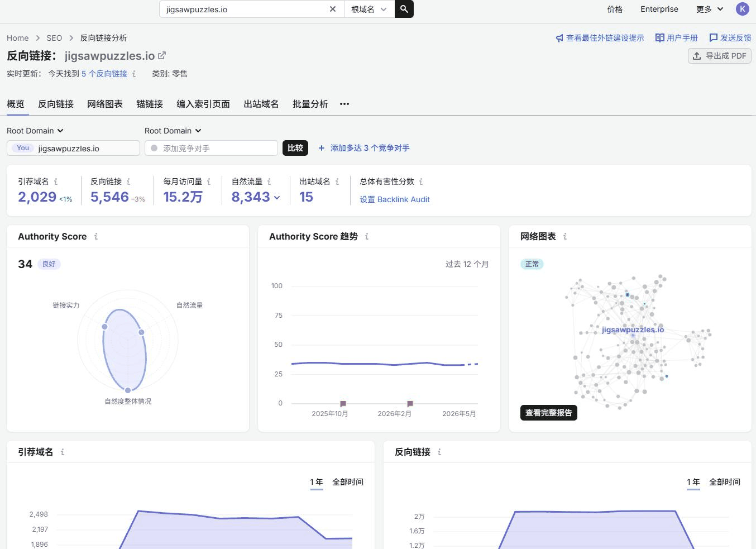The width and height of the screenshot is (756, 549).
Task: Click the 导出成 PDF button
Action: pyautogui.click(x=720, y=56)
